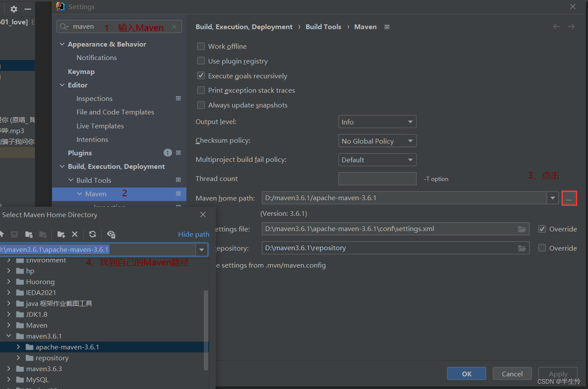The image size is (588, 389).
Task: Uncheck Execute goals recursively
Action: 201,75
